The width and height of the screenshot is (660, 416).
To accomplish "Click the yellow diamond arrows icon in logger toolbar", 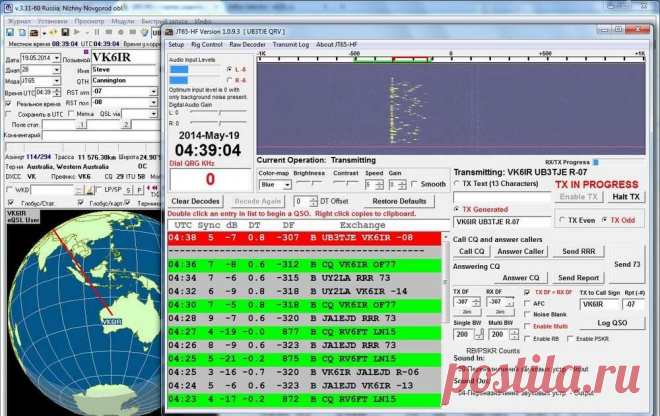I will pyautogui.click(x=53, y=32).
